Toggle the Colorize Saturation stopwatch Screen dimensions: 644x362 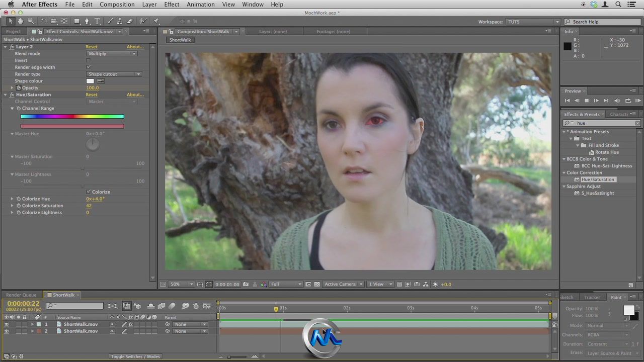(19, 206)
